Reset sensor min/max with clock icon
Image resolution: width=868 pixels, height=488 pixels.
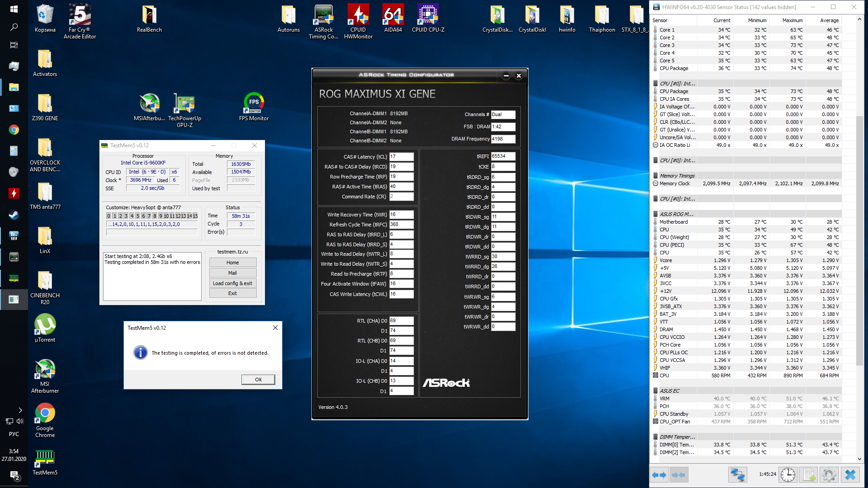coord(788,475)
